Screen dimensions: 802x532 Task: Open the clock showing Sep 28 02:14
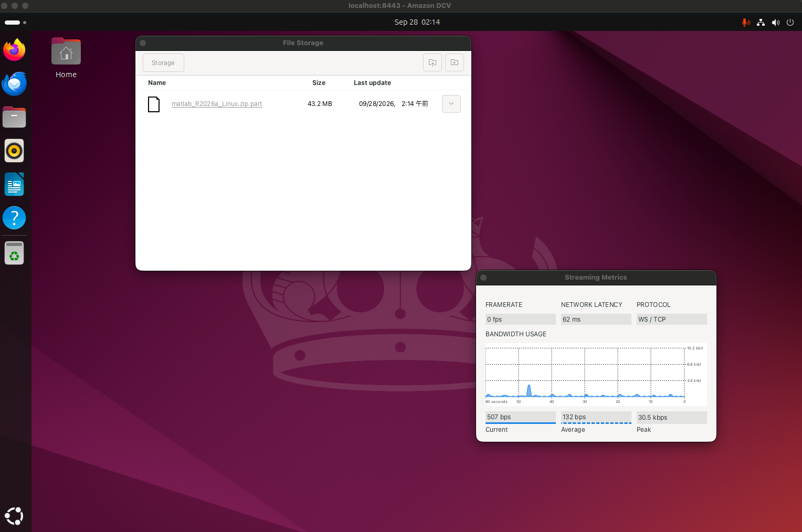tap(417, 22)
